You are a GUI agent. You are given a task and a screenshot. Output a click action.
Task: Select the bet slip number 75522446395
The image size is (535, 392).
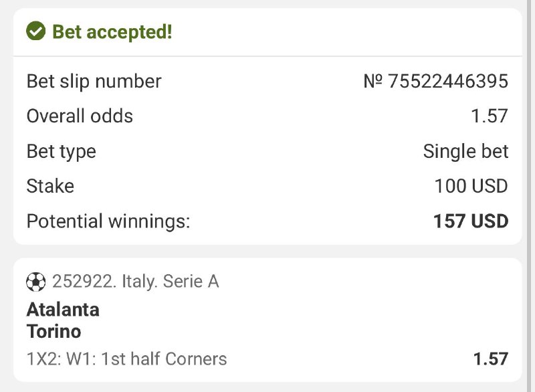tap(448, 82)
